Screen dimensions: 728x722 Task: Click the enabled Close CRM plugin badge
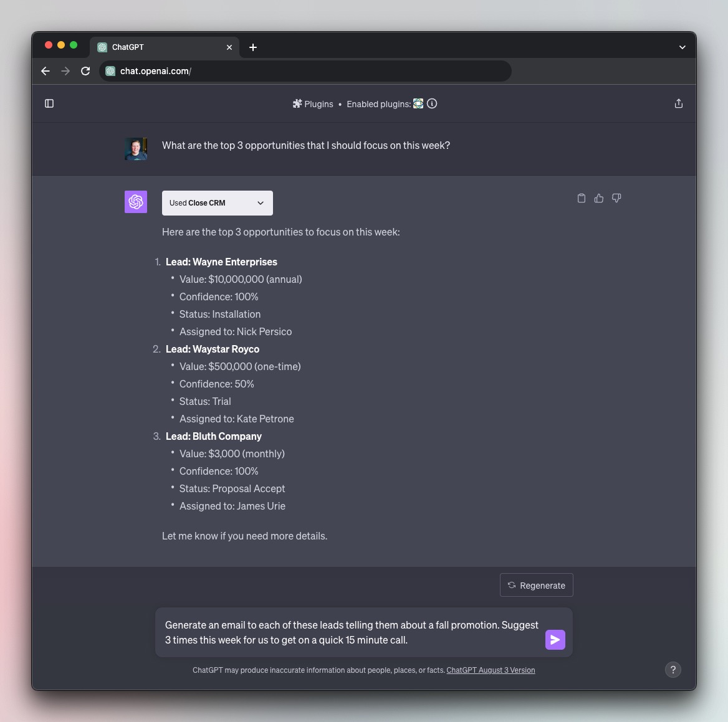point(418,103)
